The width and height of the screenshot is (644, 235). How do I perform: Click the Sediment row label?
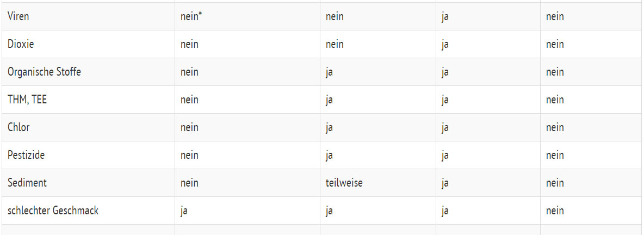coord(27,183)
